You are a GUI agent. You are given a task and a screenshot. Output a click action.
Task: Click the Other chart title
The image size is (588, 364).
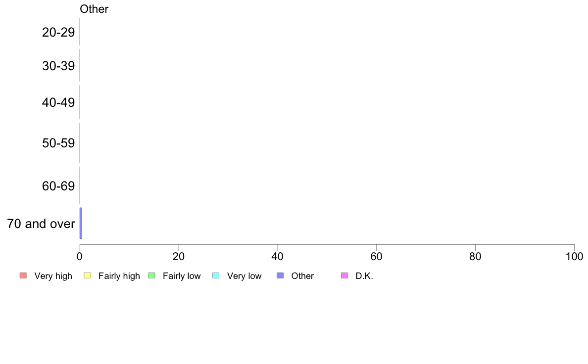tap(94, 9)
